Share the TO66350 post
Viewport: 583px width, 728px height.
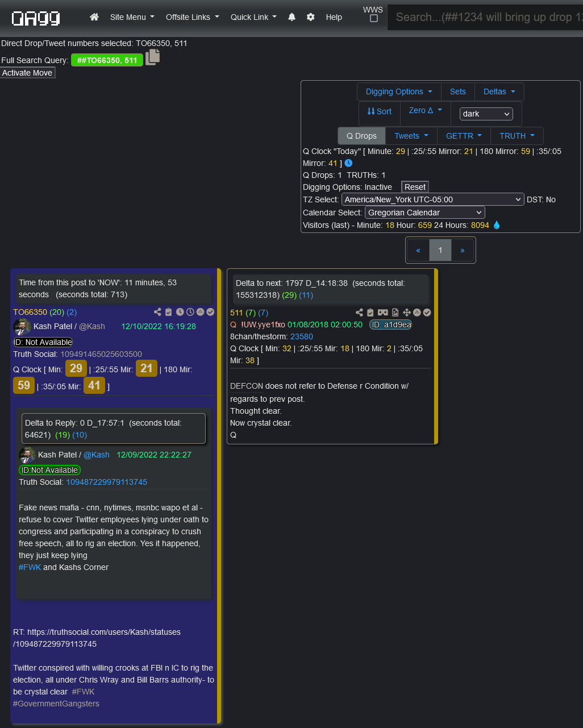(157, 312)
